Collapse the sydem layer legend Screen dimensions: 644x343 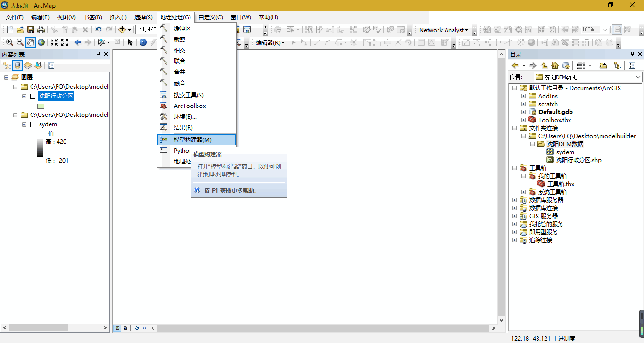25,124
